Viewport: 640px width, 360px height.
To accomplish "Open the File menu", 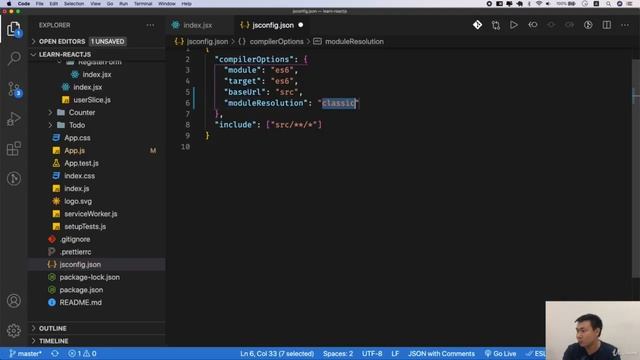I will [x=40, y=4].
